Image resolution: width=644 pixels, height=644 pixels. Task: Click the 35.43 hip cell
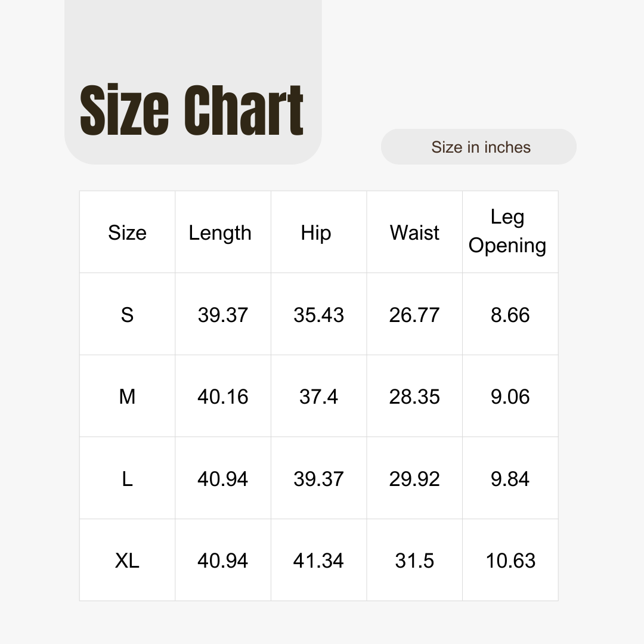click(318, 315)
